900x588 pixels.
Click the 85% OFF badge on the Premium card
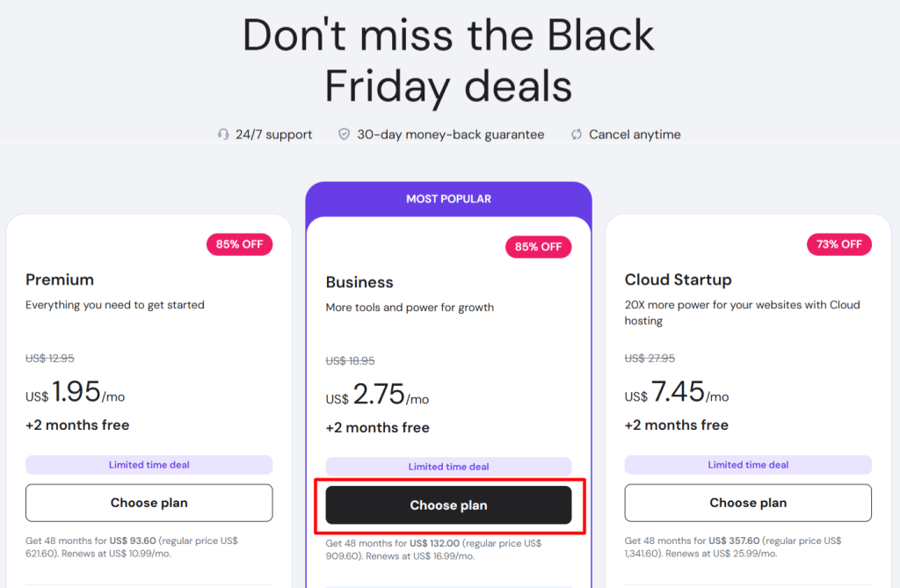point(239,243)
